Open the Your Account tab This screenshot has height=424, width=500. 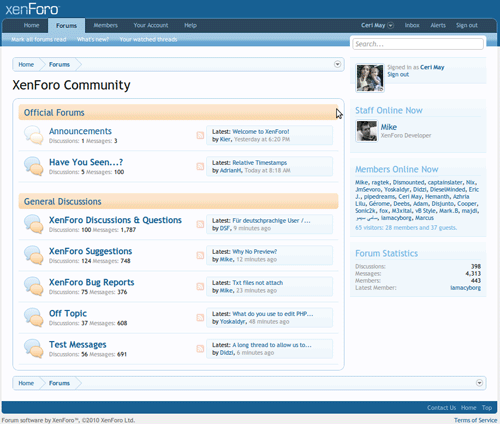click(x=151, y=25)
